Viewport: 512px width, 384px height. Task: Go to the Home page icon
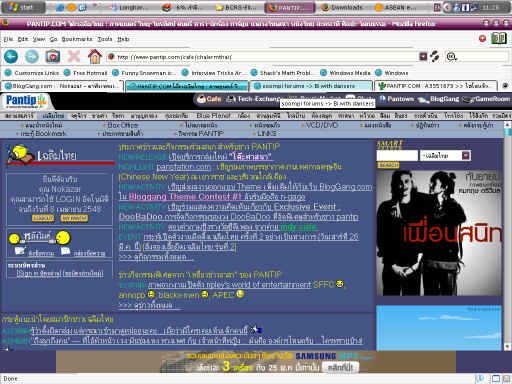click(95, 56)
